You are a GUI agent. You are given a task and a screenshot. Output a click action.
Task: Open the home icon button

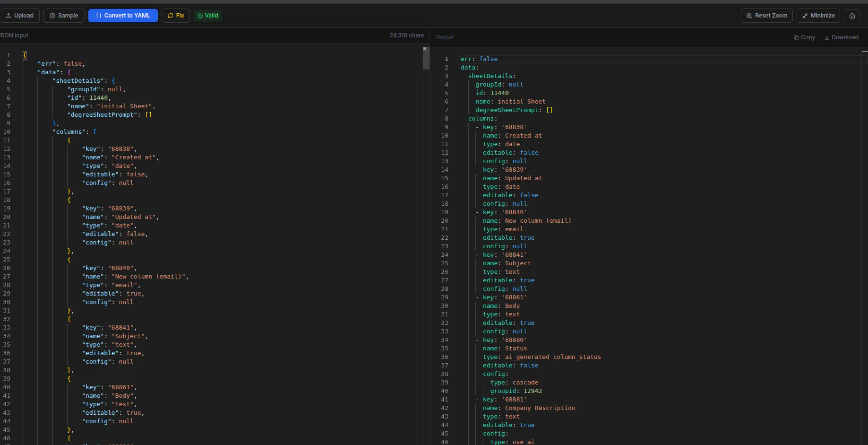852,16
